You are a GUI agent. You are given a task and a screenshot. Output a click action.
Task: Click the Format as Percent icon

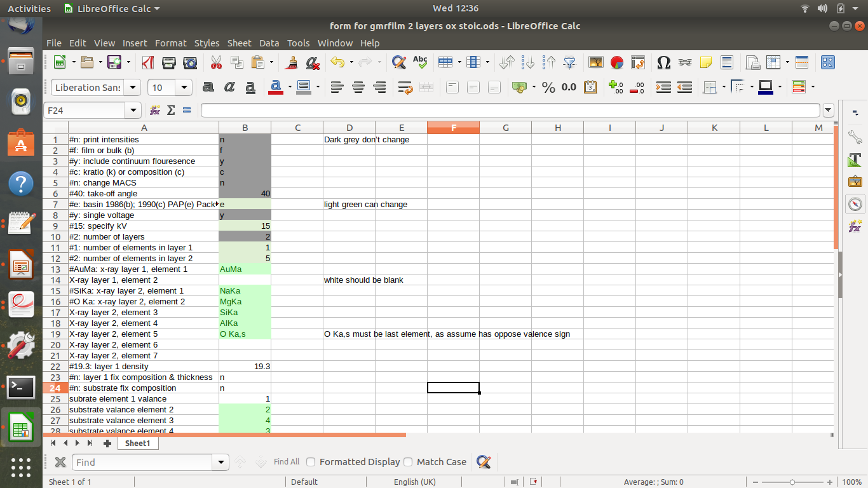[x=548, y=88]
